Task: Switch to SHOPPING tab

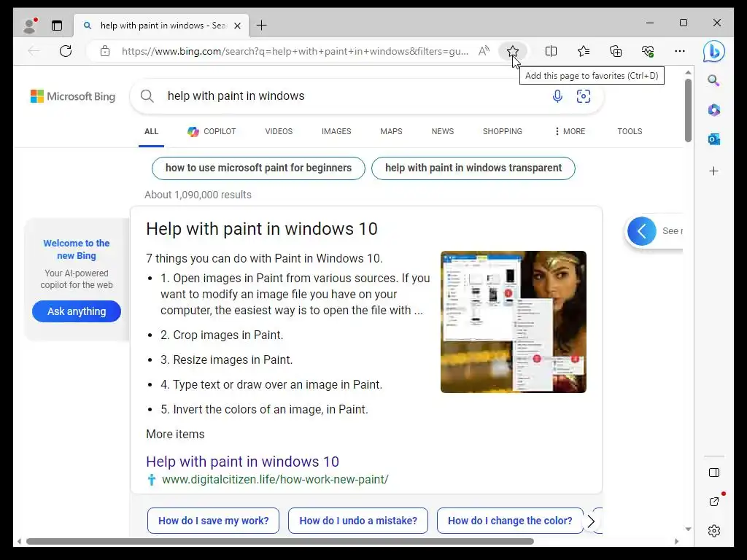Action: click(502, 131)
